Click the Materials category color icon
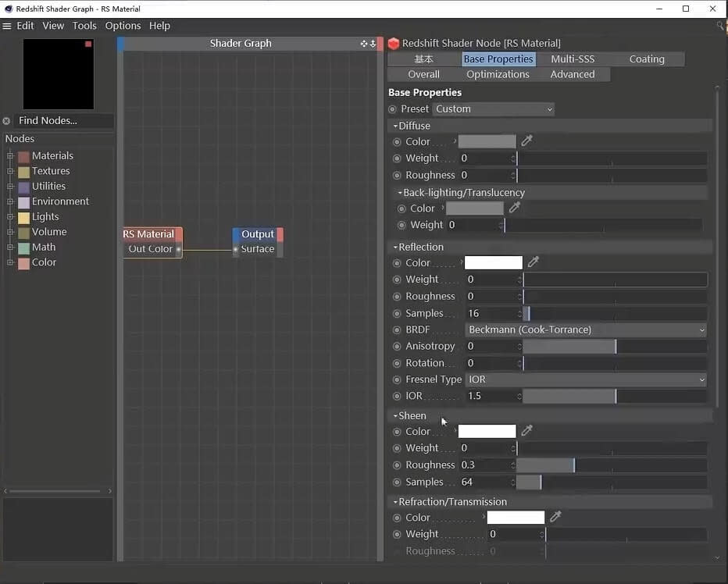Screen dimensions: 728x584 [23, 157]
